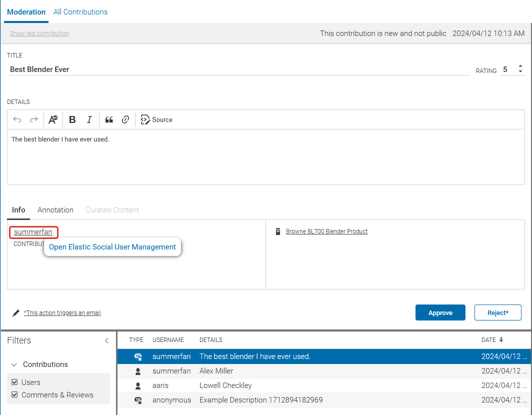Insert a blockquote using the quote icon
The image size is (532, 415).
109,119
